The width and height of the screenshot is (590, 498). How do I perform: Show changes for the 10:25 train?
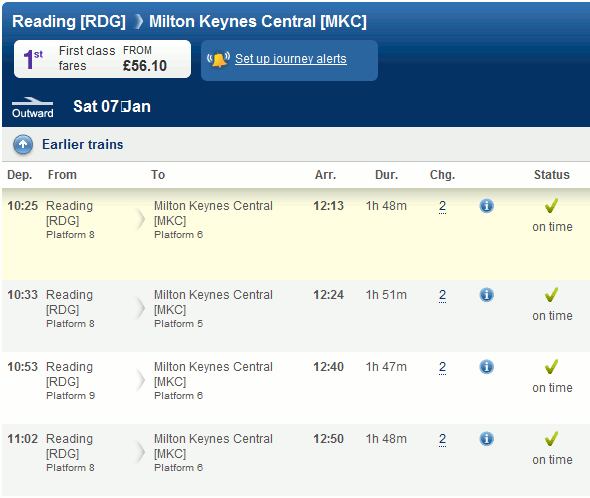tap(442, 206)
